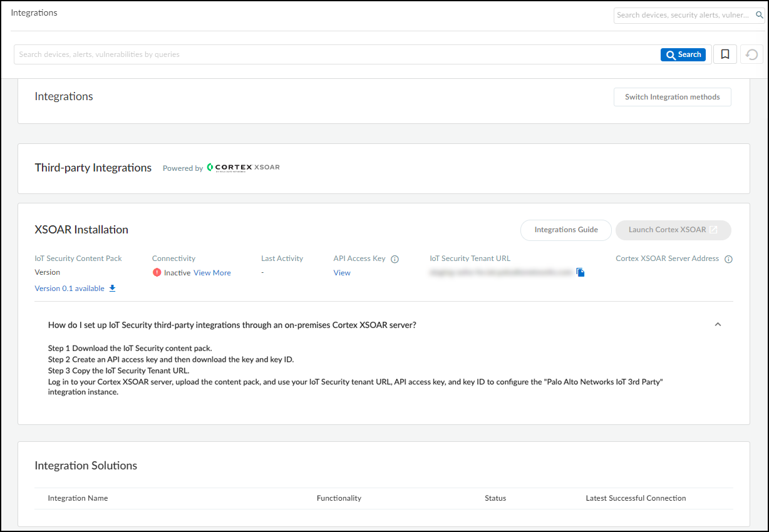Click the red Inactive connectivity status icon
This screenshot has width=769, height=532.
[x=157, y=272]
